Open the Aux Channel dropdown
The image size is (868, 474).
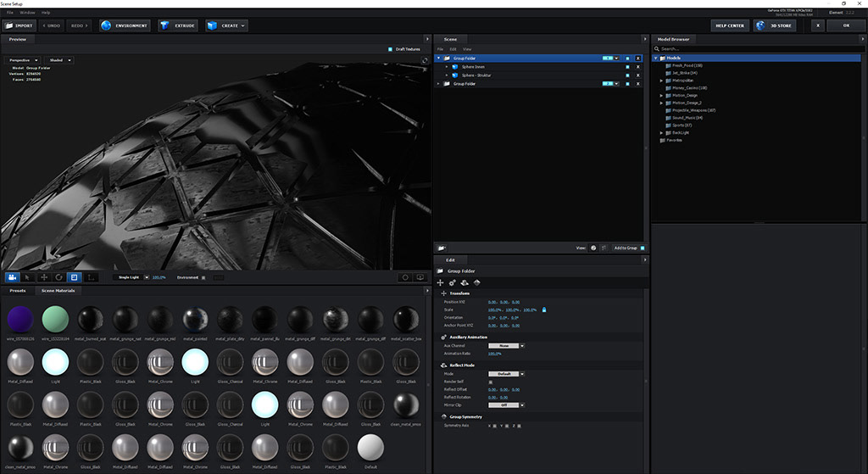pyautogui.click(x=507, y=346)
